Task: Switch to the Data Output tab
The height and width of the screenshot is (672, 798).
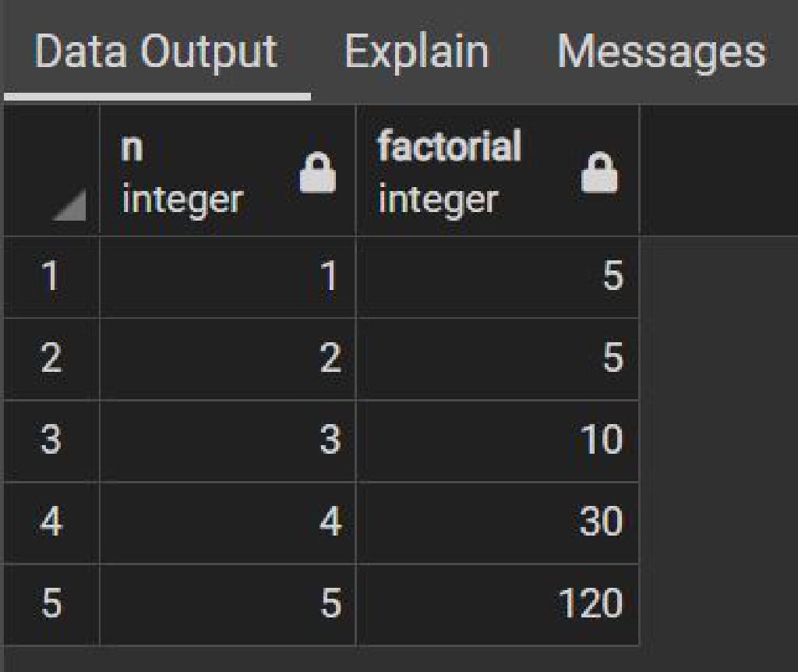Action: (156, 51)
